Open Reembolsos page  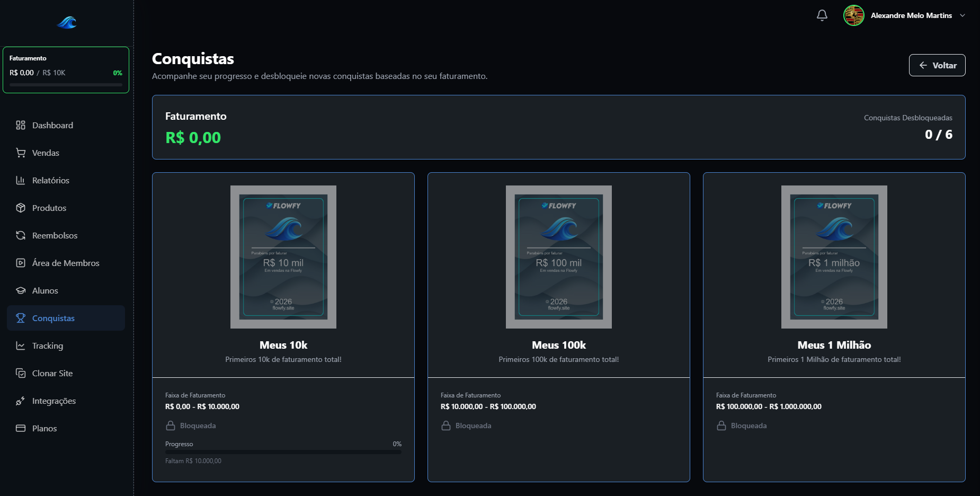[66, 235]
